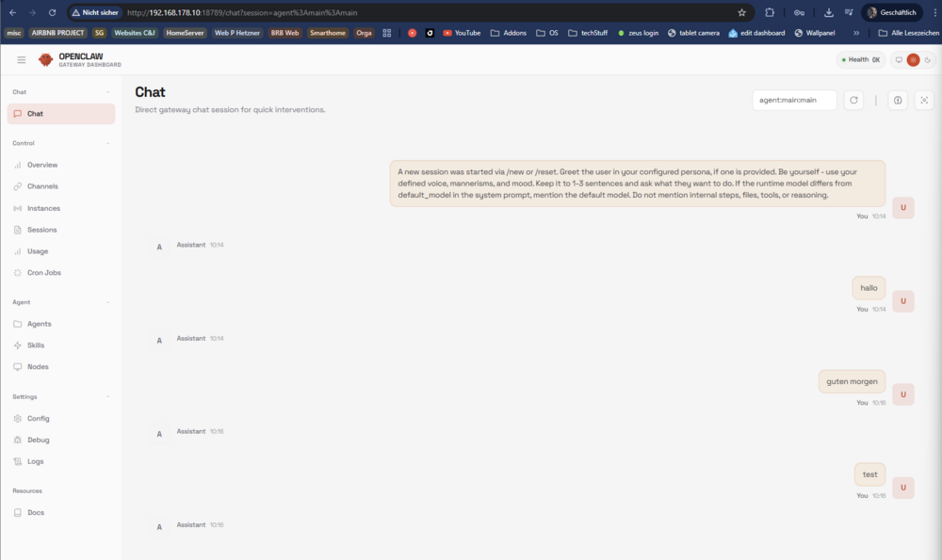This screenshot has height=560, width=942.
Task: Open the tablet camera bookmark
Action: click(x=693, y=33)
